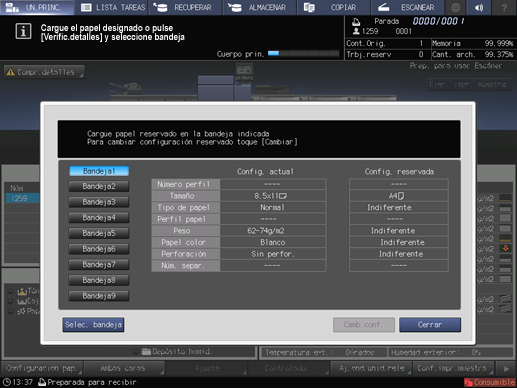Open Compr. detalles warning button
517x388 pixels.
[44, 72]
